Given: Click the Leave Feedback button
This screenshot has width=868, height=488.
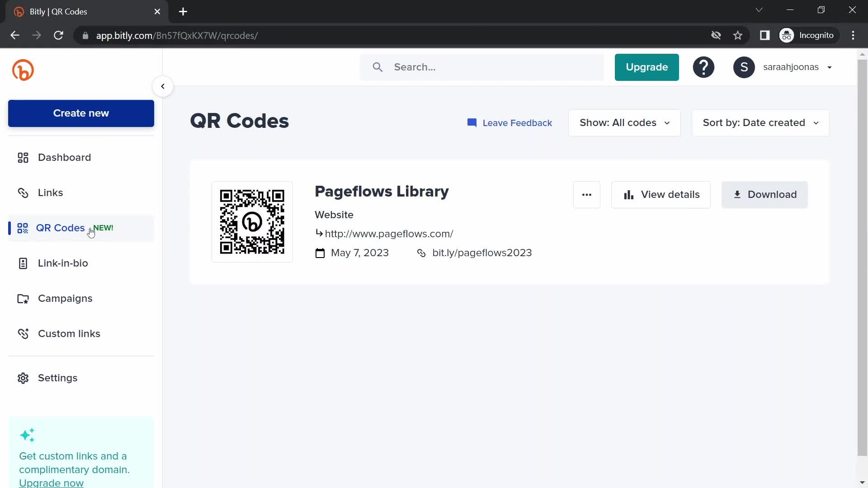Looking at the screenshot, I should point(509,122).
